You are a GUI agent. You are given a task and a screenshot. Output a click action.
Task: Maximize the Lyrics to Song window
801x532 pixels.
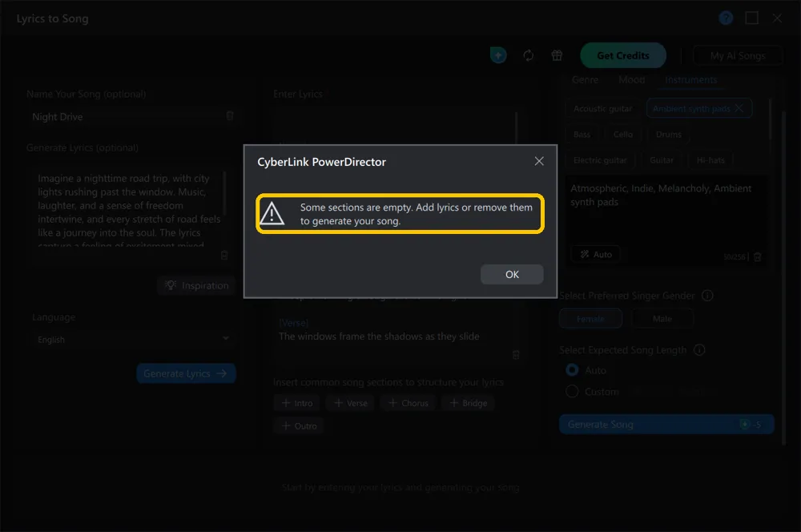click(751, 18)
